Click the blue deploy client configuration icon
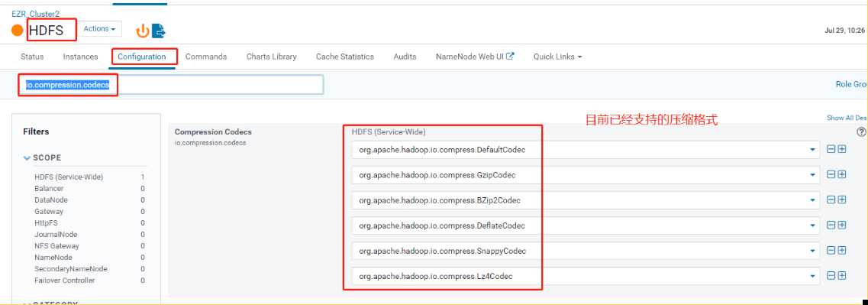This screenshot has width=868, height=305. tap(159, 31)
